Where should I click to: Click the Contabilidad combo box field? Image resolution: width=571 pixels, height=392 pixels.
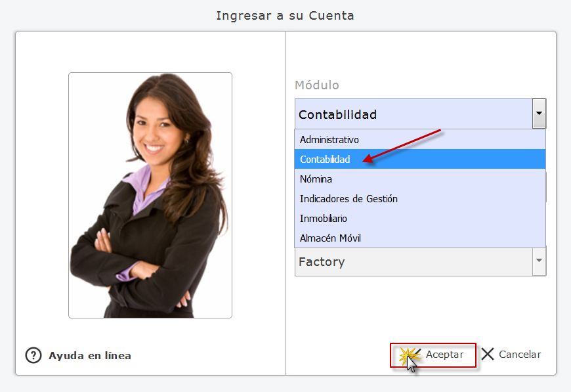[x=413, y=114]
